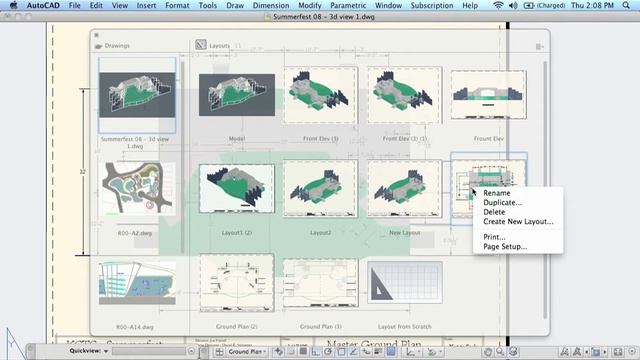Screen dimensions: 640x360
Task: Toggle Grid display in status bar
Action: (303, 351)
